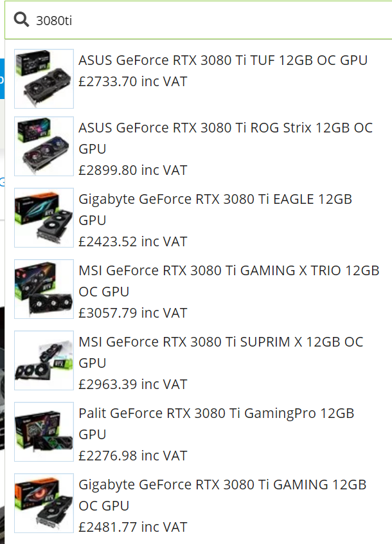
Task: Open the Palit GamingPro product thumbnail
Action: click(x=44, y=432)
